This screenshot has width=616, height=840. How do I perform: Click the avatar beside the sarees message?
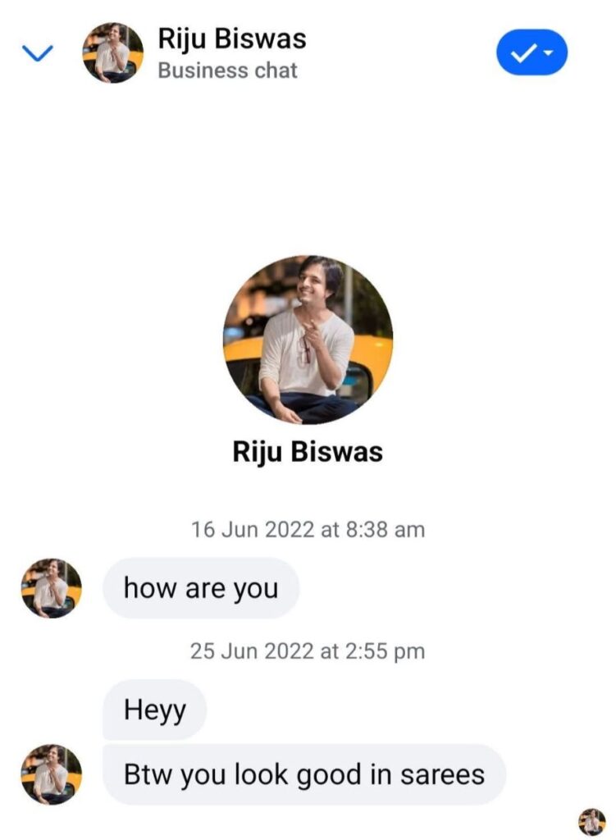(x=51, y=774)
